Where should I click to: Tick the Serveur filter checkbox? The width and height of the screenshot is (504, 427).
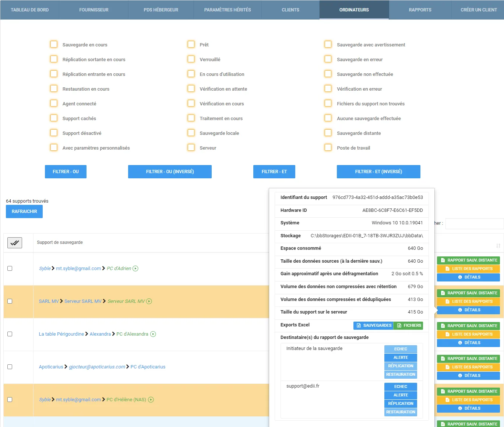point(191,147)
